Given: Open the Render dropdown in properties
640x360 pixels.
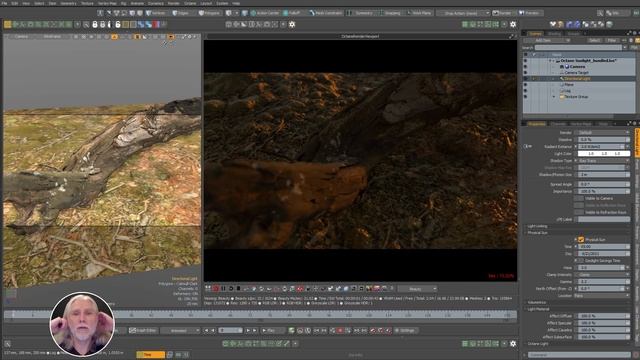Looking at the screenshot, I should [x=603, y=133].
